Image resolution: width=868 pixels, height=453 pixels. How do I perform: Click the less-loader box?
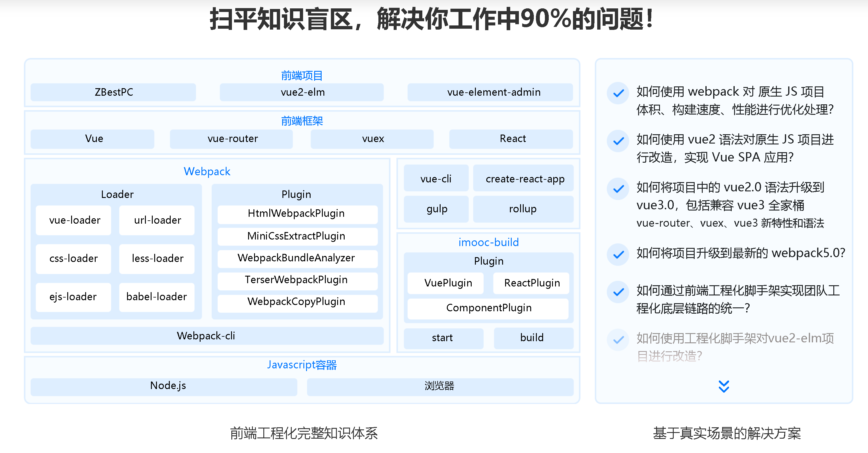click(x=157, y=259)
